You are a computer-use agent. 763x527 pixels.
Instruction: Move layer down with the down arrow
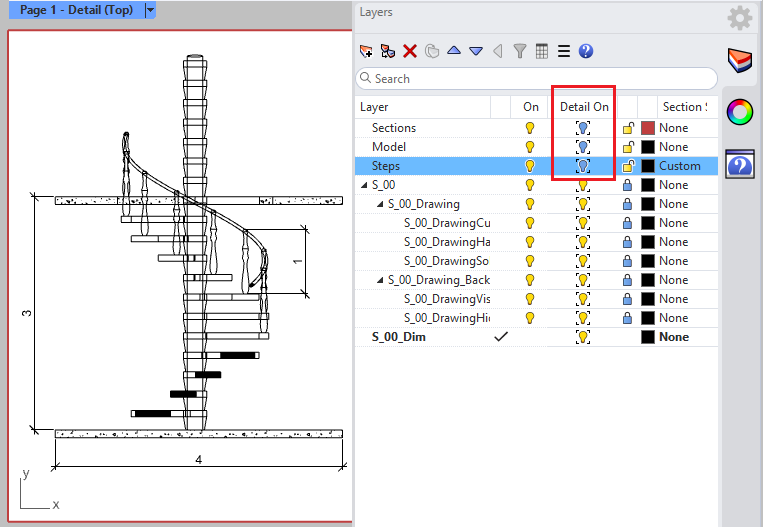tap(476, 51)
